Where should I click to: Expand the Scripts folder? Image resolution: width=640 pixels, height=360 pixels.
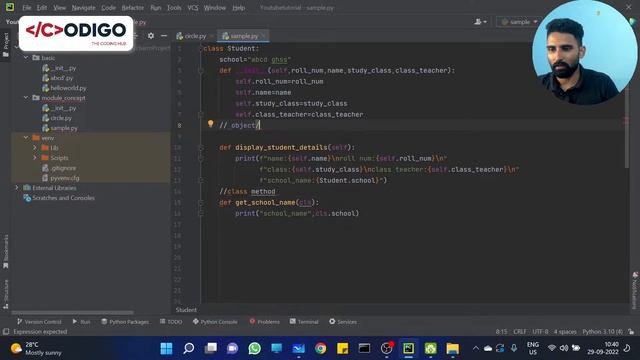pos(35,158)
